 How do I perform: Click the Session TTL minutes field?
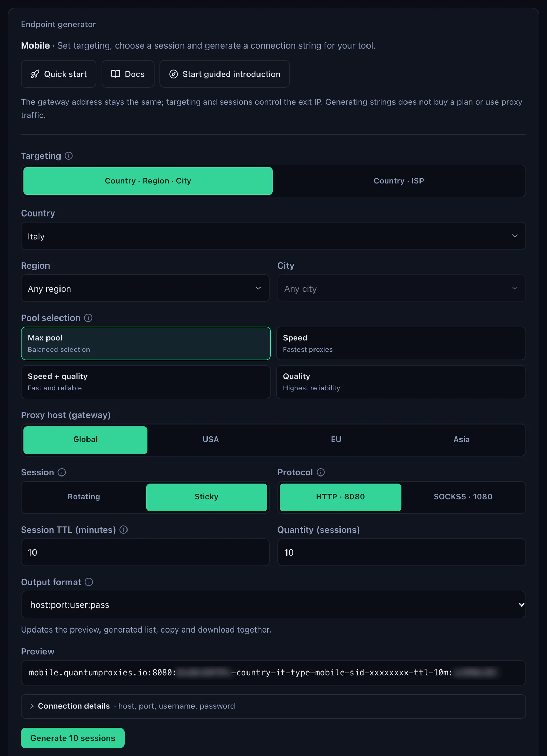click(145, 552)
